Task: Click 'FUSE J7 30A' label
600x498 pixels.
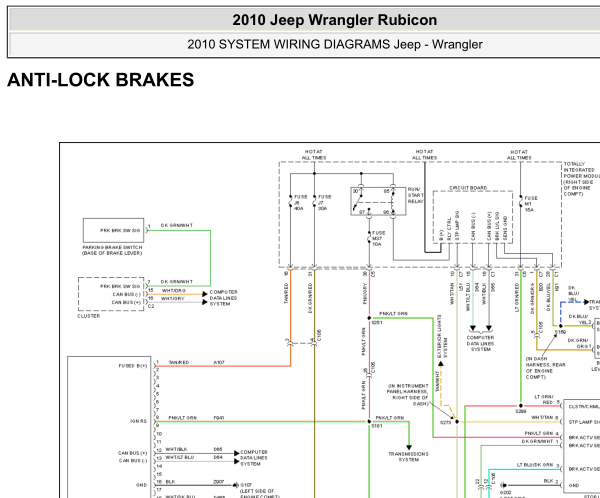Action: point(324,202)
